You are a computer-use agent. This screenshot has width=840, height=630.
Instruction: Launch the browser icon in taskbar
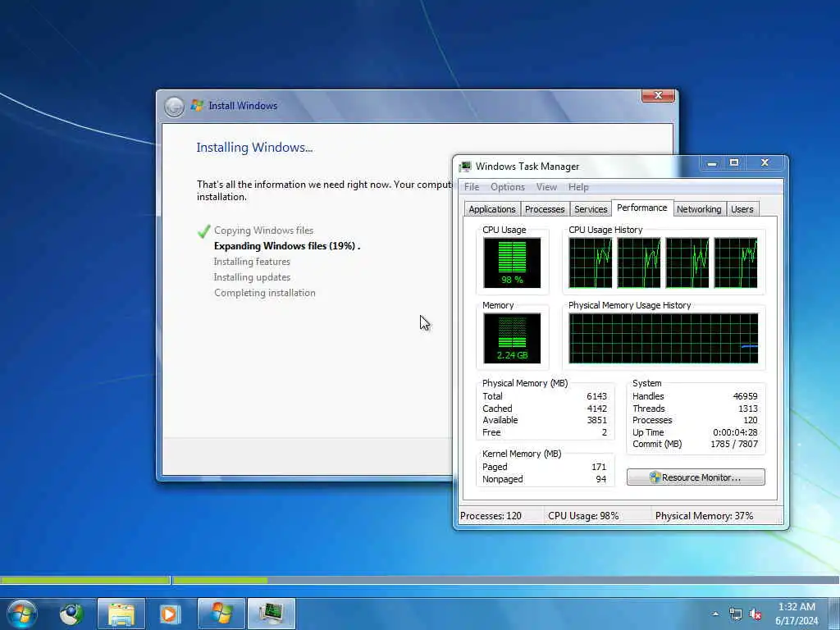(71, 614)
